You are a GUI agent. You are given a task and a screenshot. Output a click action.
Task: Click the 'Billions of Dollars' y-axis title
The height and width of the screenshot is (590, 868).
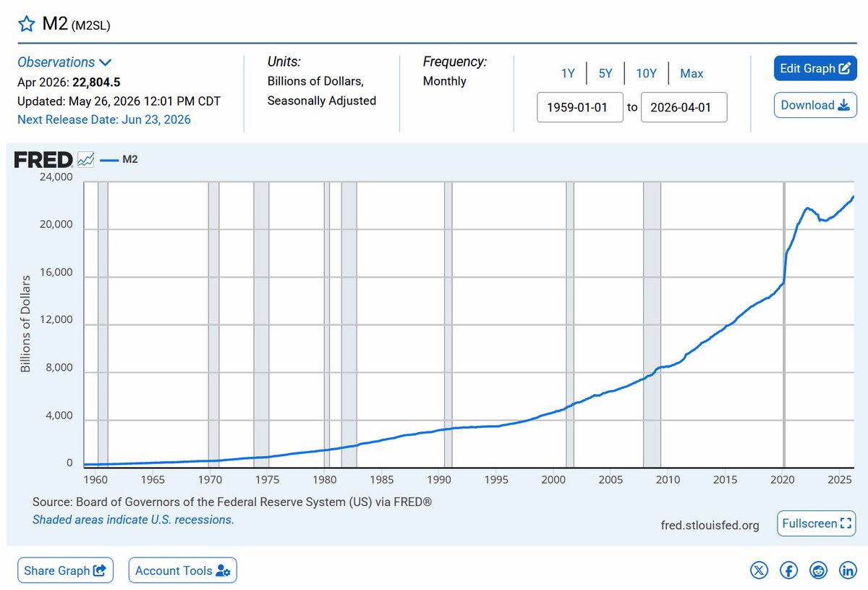tap(26, 324)
